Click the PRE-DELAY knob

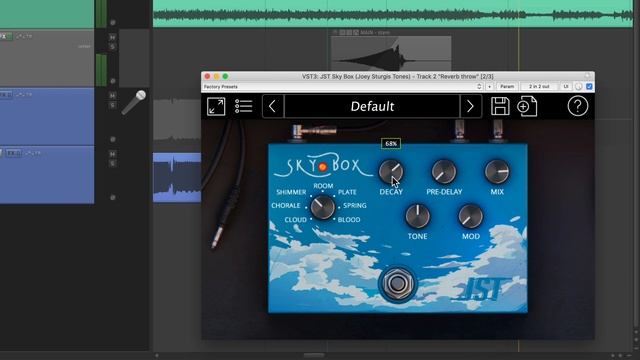444,172
